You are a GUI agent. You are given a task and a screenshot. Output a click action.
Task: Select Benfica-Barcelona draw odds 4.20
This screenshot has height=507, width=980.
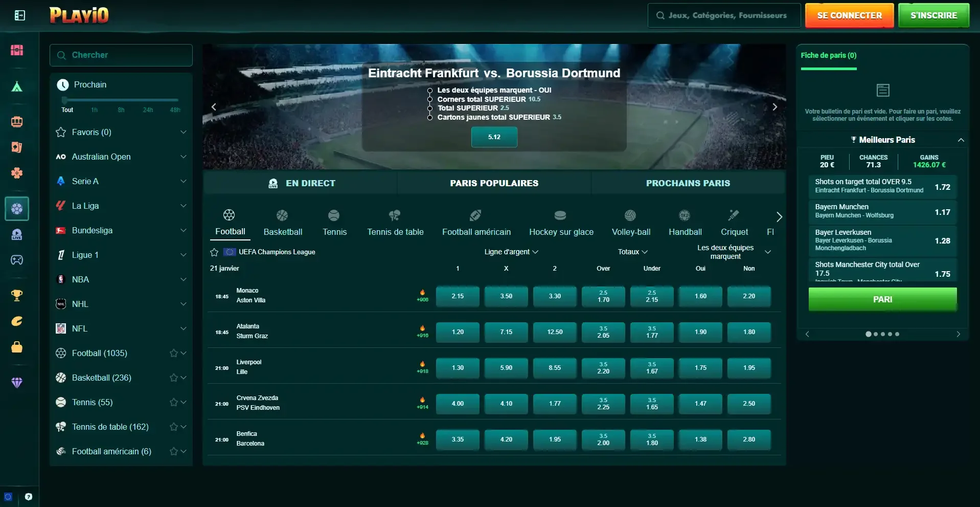point(506,439)
